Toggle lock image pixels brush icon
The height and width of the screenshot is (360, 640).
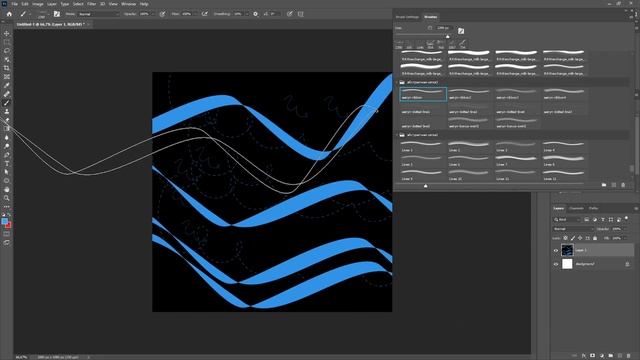[x=573, y=238]
